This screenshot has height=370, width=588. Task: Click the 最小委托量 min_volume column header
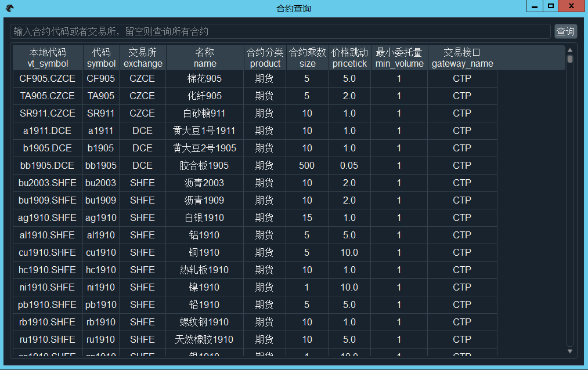(399, 58)
